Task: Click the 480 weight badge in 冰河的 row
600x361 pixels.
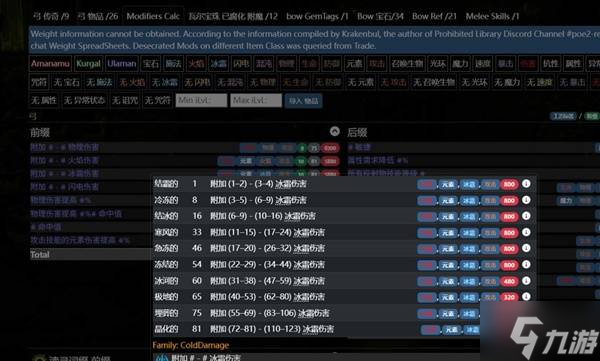Action: [509, 281]
